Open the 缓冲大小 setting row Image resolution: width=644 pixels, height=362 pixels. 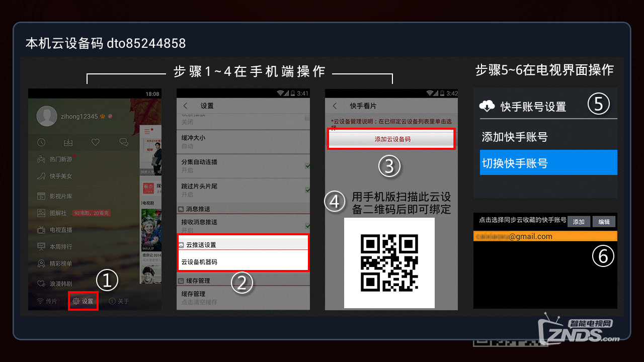pos(243,142)
